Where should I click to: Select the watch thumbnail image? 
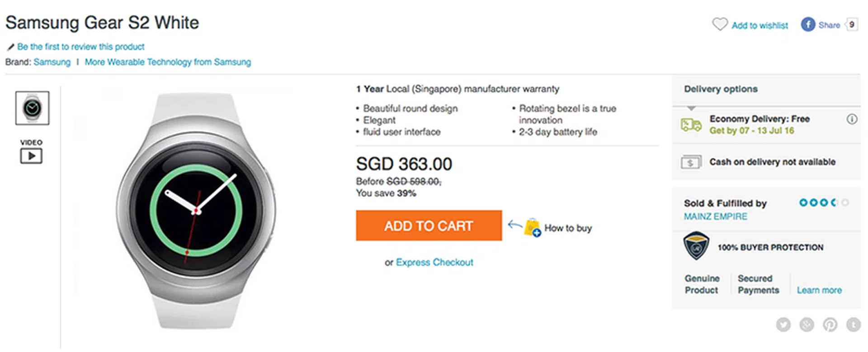coord(32,108)
